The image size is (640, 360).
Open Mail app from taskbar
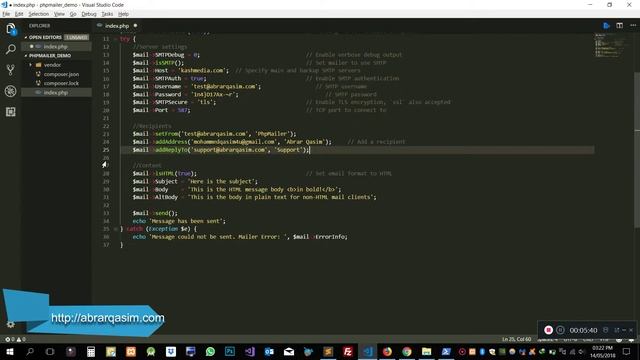(x=289, y=351)
